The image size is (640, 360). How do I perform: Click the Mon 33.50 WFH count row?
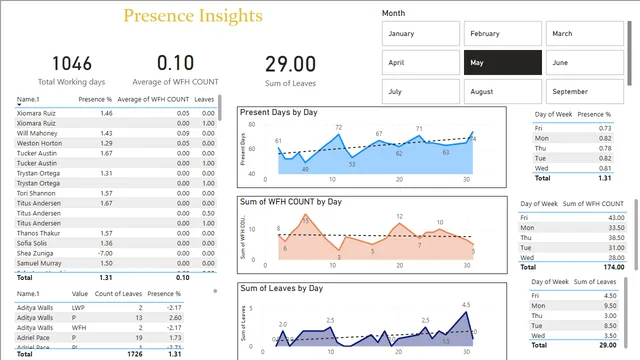click(572, 228)
